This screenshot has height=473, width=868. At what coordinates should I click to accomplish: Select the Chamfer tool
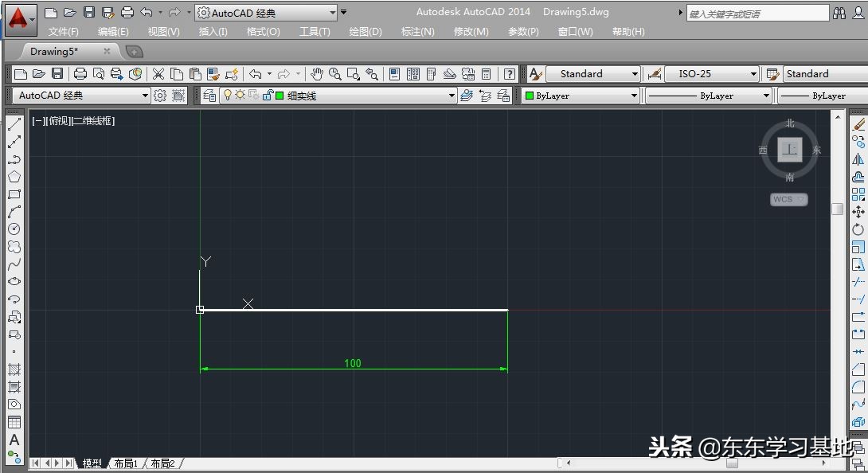[x=858, y=369]
